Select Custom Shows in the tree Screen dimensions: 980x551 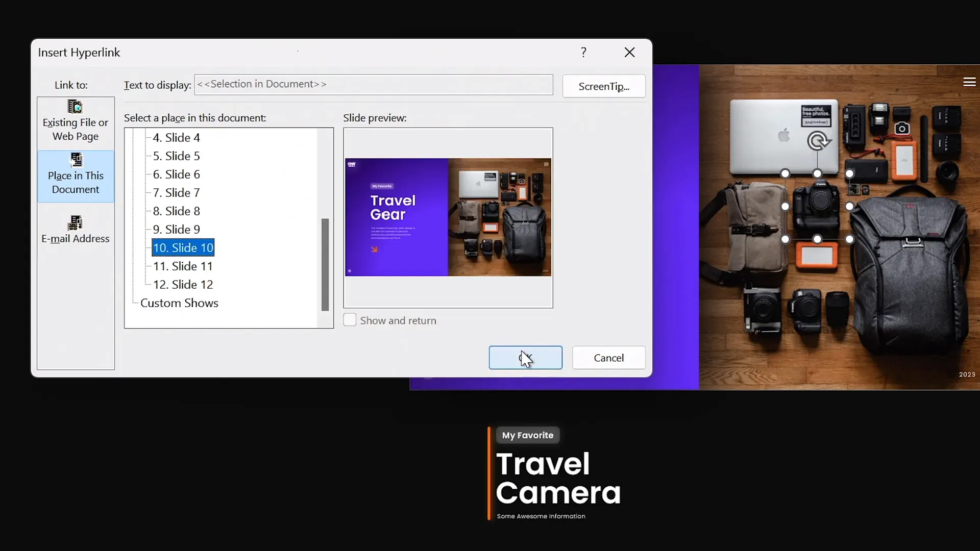[179, 303]
